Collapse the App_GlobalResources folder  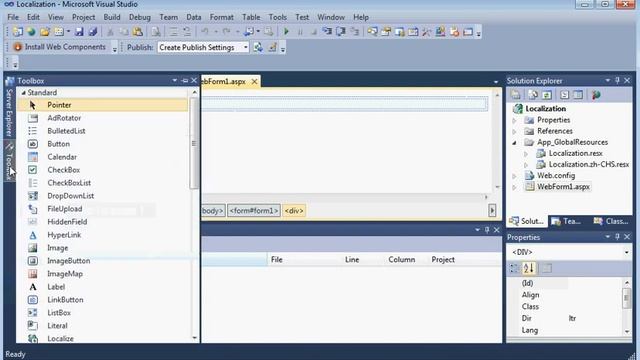(x=515, y=142)
